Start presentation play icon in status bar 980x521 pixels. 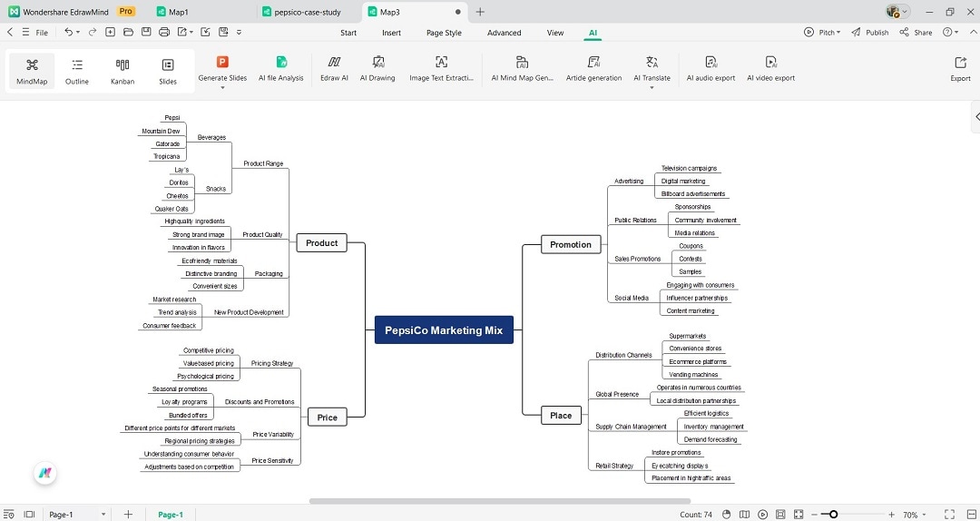click(x=762, y=514)
